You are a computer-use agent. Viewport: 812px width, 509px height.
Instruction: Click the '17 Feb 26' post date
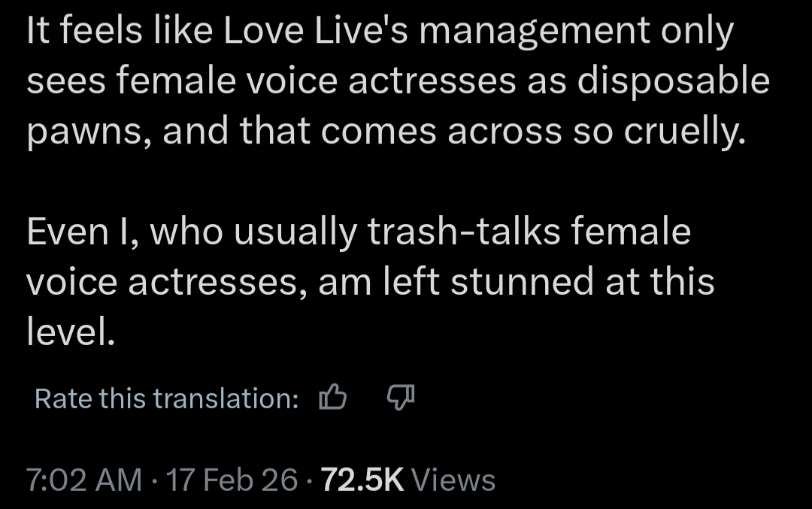232,480
